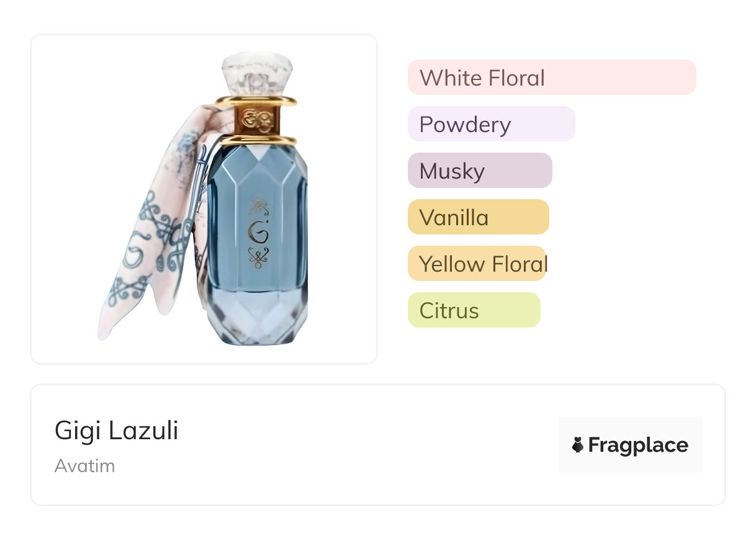Click the gold ornament above the G monogram
756x536 pixels.
coord(257,207)
